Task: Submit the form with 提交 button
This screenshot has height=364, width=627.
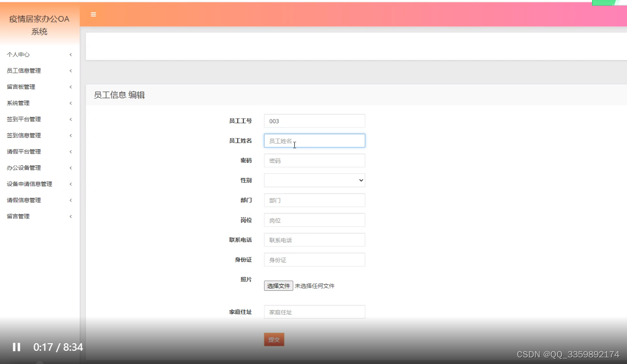Action: [x=274, y=339]
